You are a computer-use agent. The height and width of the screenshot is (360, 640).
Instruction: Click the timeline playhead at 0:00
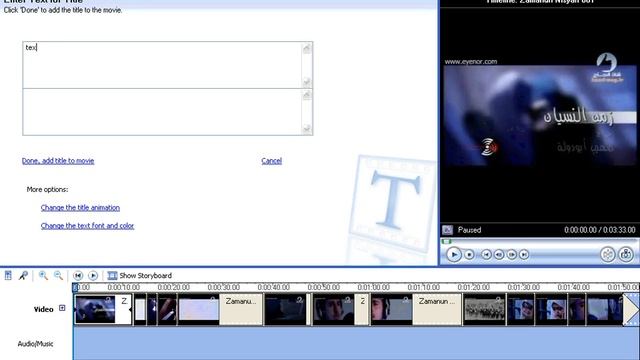(x=75, y=288)
